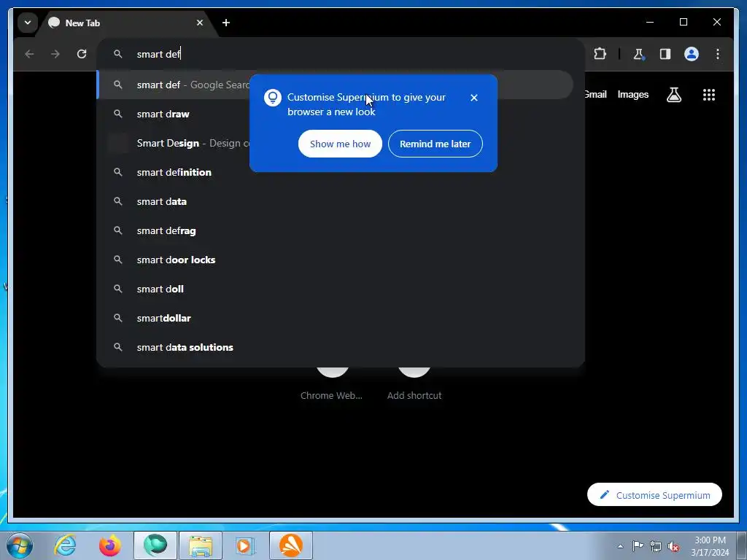
Task: Choose 'smart def - Google Search' suggestion
Action: 335,85
